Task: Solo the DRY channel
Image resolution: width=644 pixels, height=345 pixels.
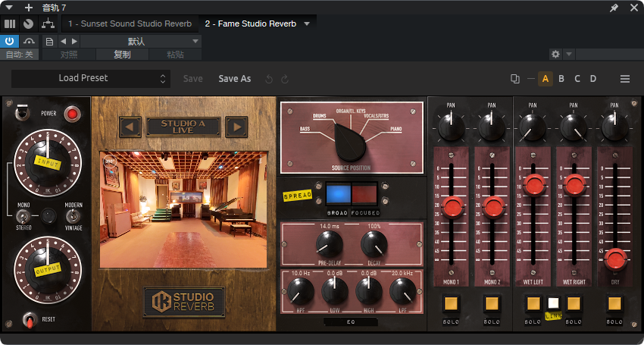Action: (614, 303)
